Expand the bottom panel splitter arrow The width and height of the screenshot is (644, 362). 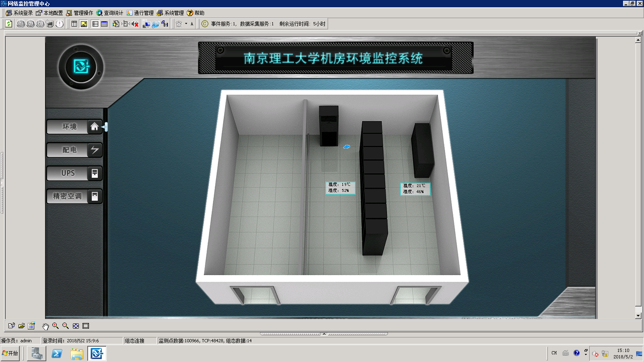[x=324, y=334]
